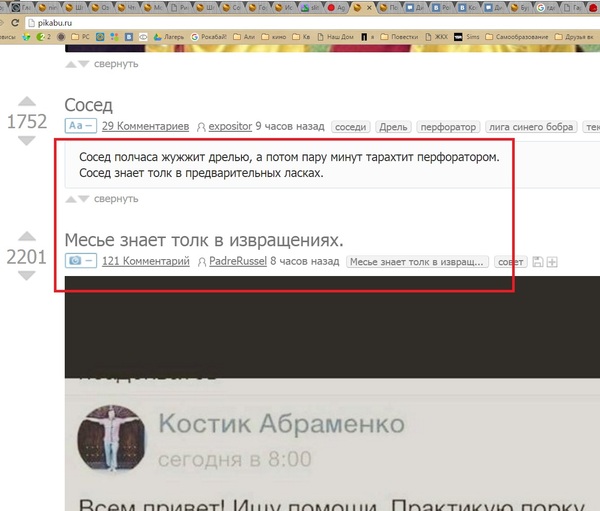The width and height of the screenshot is (600, 511).
Task: Switch to the 'Гл' browser tab
Action: (x=22, y=7)
